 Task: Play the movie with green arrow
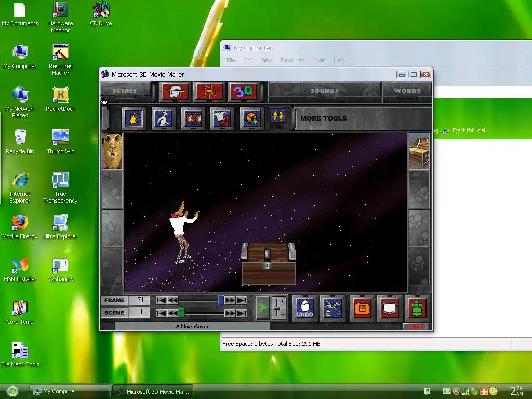point(262,308)
